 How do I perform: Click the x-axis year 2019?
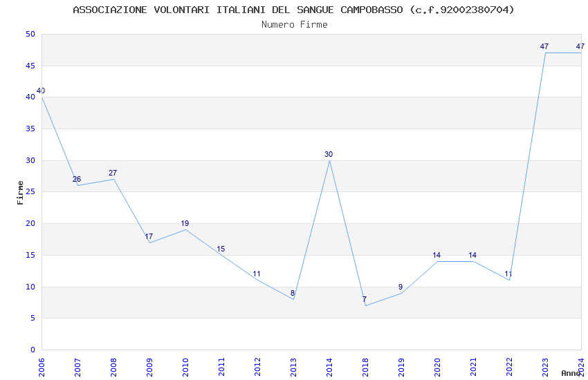coord(401,367)
